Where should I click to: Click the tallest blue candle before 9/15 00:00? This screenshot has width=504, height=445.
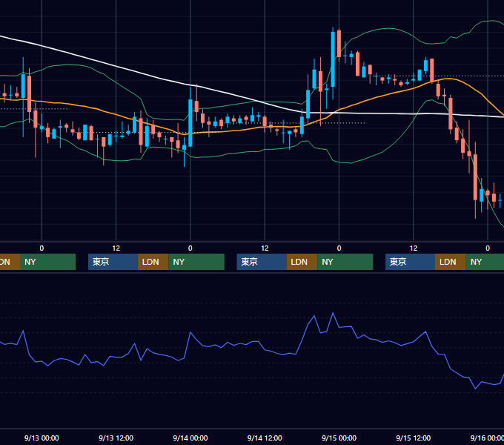[x=333, y=59]
